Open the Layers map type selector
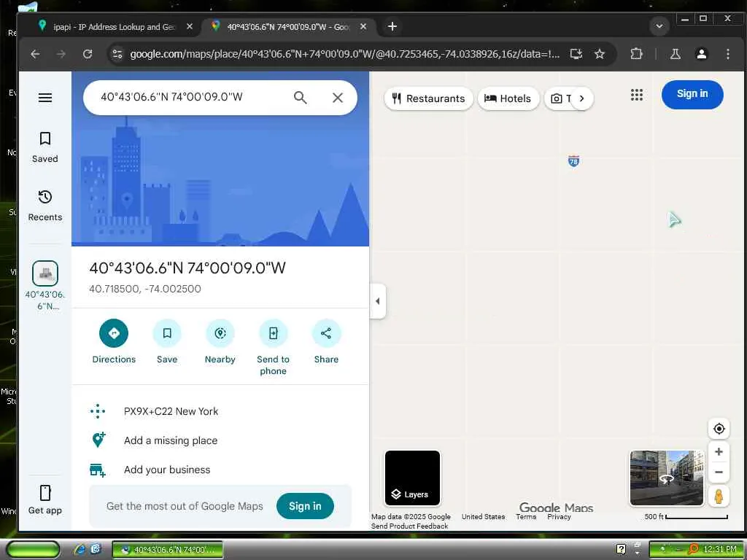Image resolution: width=747 pixels, height=560 pixels. click(x=413, y=478)
